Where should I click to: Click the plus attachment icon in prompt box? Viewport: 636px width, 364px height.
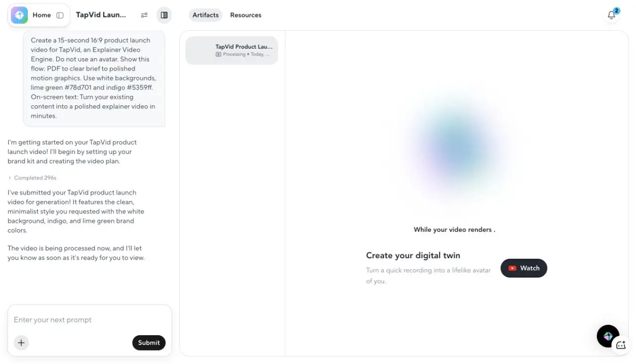[x=21, y=343]
